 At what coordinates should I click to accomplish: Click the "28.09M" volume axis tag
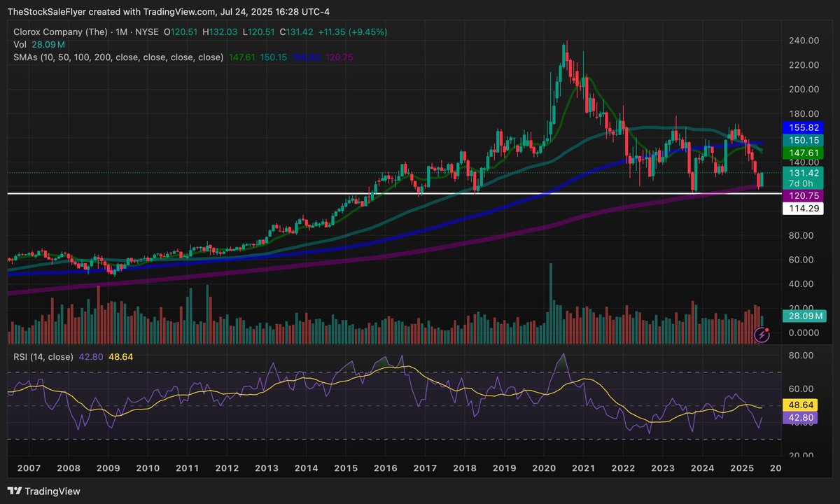(804, 316)
